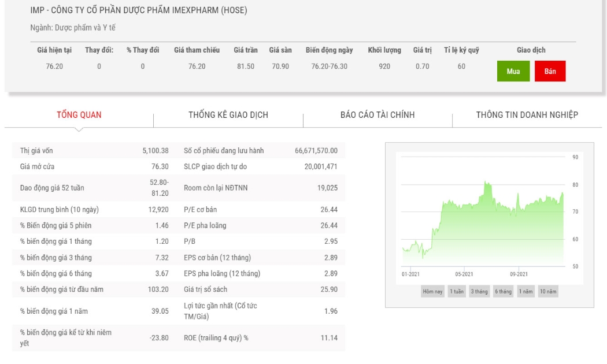The image size is (607, 364).
Task: Open the THỐNG KÊ GIAO DỊCH tab
Action: (x=228, y=115)
